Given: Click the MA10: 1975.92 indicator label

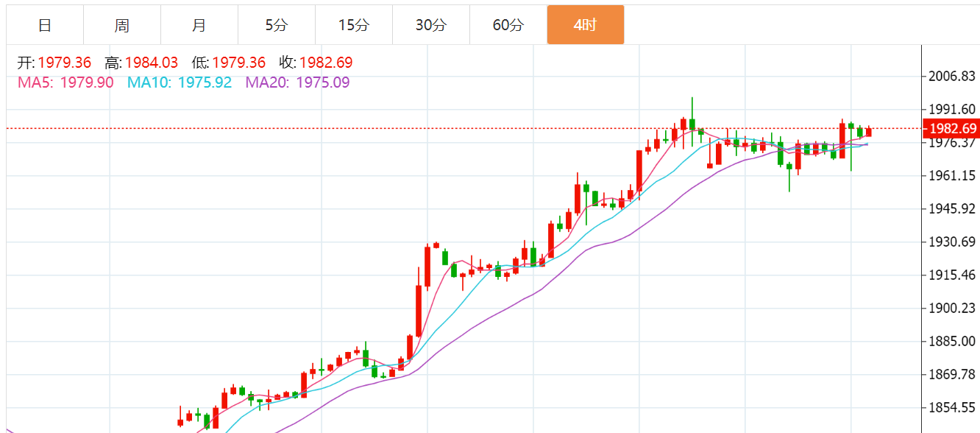Looking at the screenshot, I should pyautogui.click(x=180, y=82).
